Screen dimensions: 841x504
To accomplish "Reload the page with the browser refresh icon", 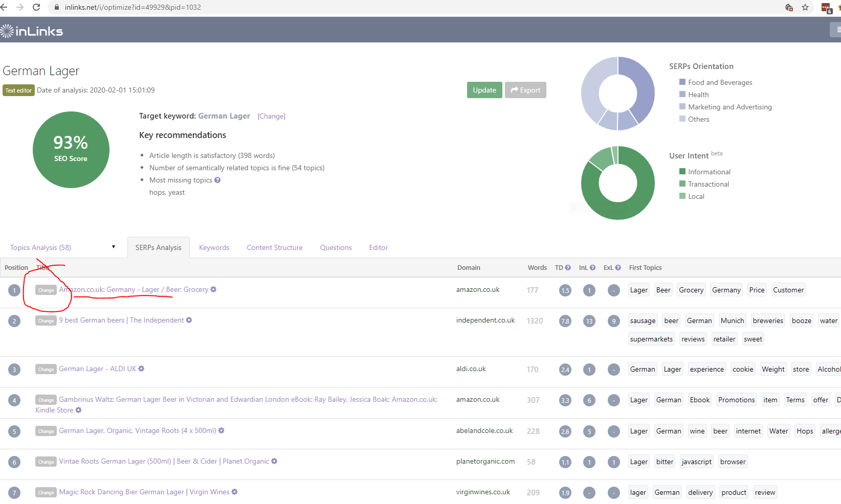I will (36, 7).
